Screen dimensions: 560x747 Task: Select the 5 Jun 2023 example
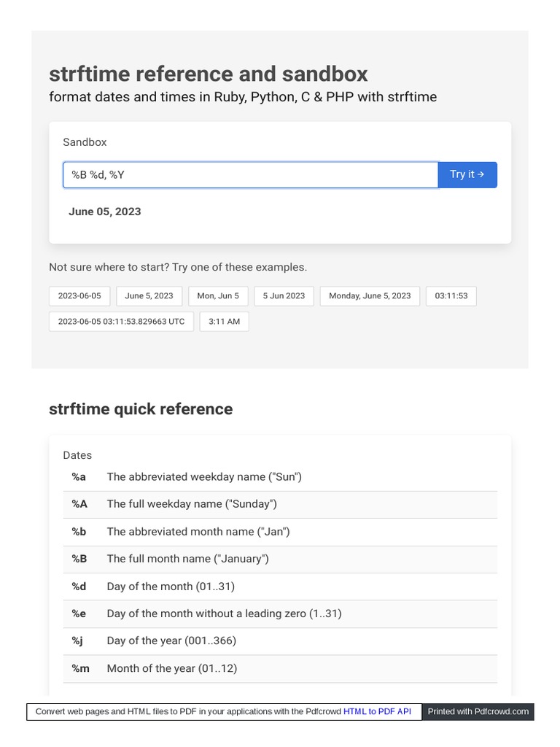click(284, 296)
